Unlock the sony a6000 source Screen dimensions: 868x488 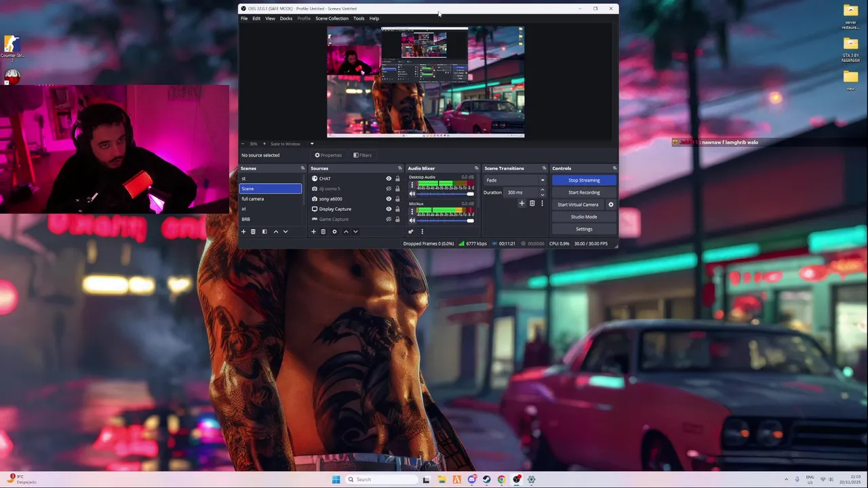[x=397, y=199]
